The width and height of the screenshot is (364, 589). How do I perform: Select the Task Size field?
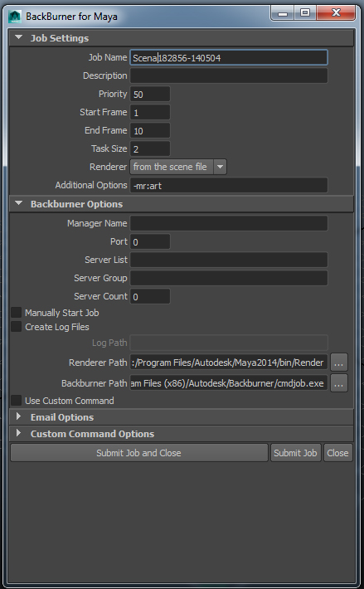[150, 149]
